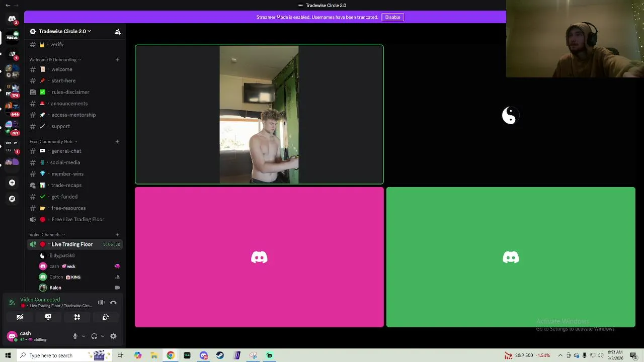The height and width of the screenshot is (362, 644).
Task: Mute the microphone in user panel
Action: (x=75, y=336)
